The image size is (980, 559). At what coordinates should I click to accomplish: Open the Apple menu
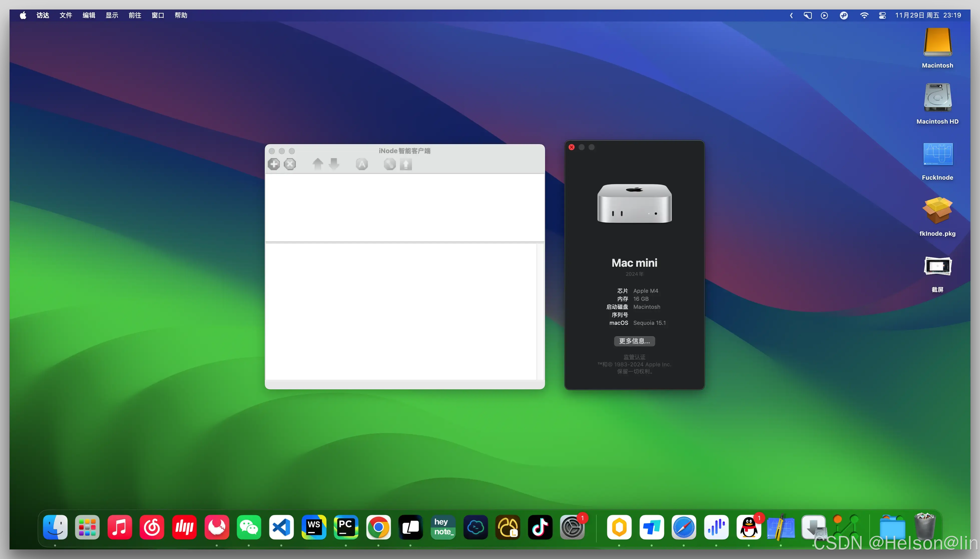23,15
